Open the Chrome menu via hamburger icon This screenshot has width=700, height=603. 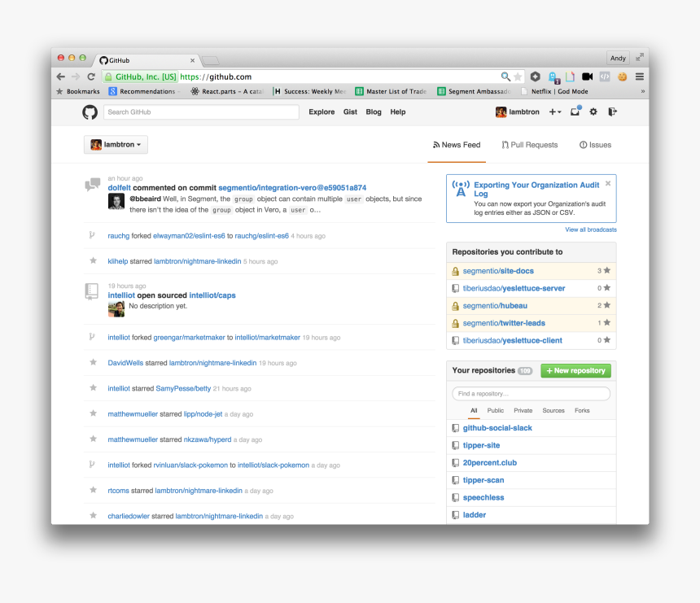pos(640,75)
